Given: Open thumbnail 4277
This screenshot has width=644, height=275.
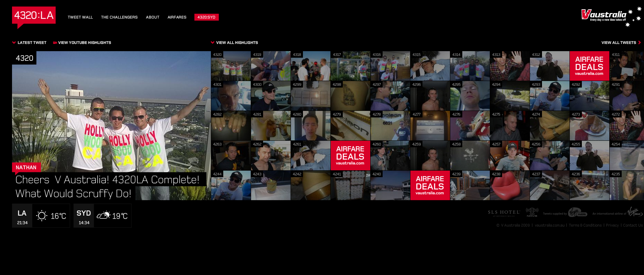Looking at the screenshot, I should (430, 126).
